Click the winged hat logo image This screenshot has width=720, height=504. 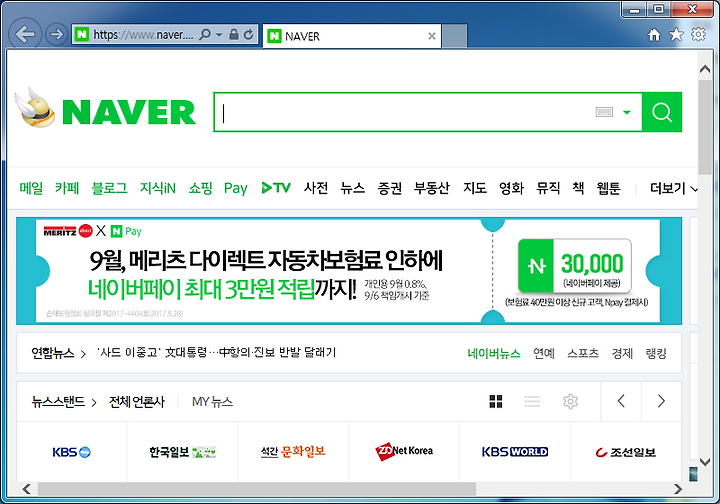click(x=35, y=107)
